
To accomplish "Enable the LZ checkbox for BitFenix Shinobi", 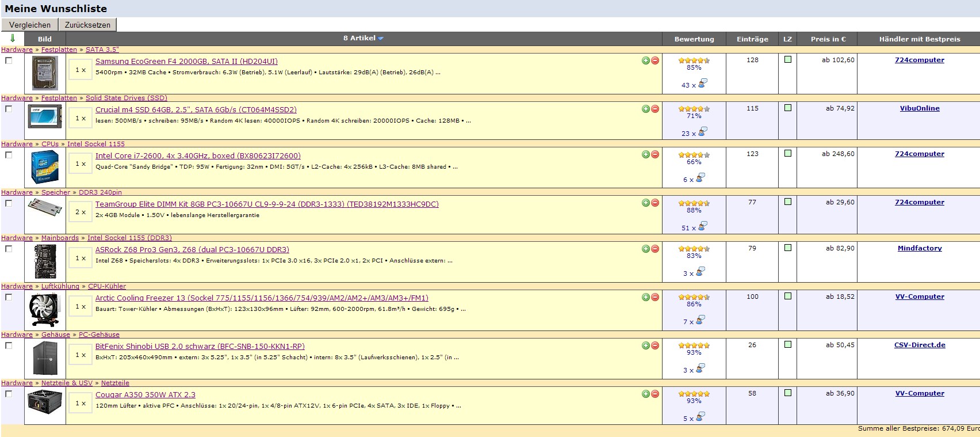I will coord(788,344).
